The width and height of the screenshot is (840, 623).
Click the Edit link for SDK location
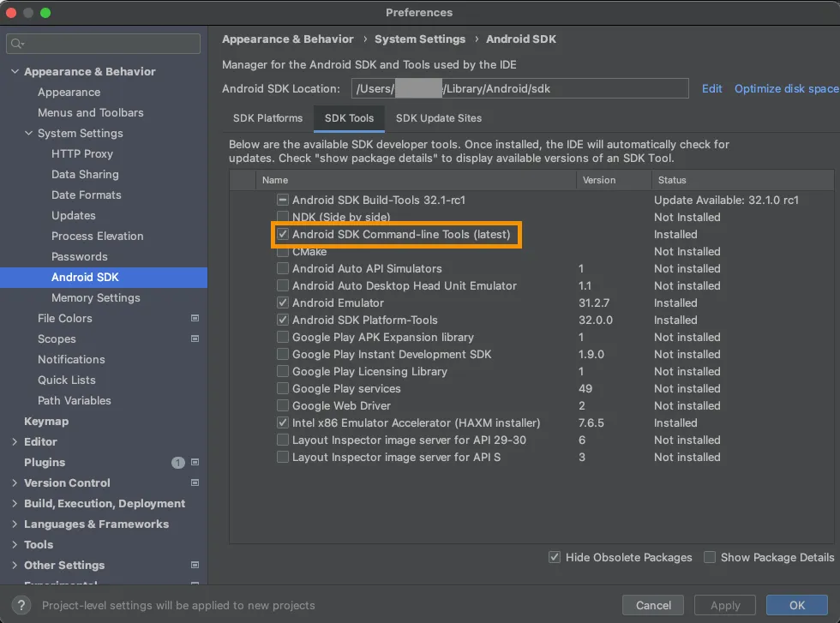tap(712, 88)
